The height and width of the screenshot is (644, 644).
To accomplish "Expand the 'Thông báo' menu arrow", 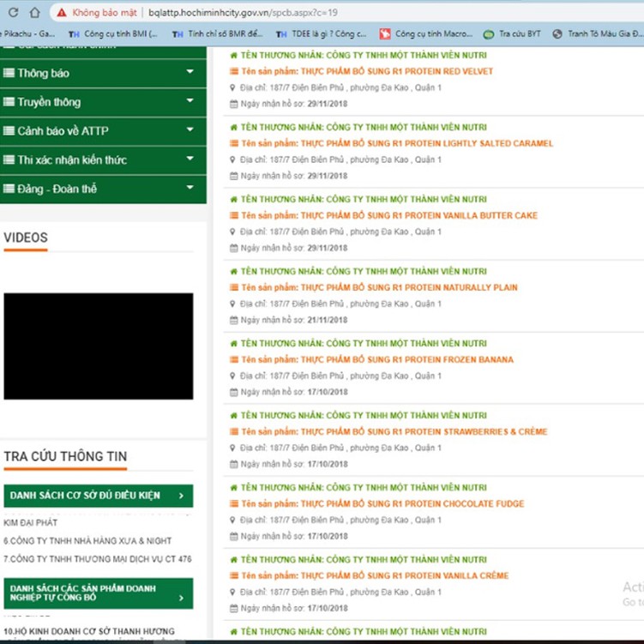I will point(190,73).
